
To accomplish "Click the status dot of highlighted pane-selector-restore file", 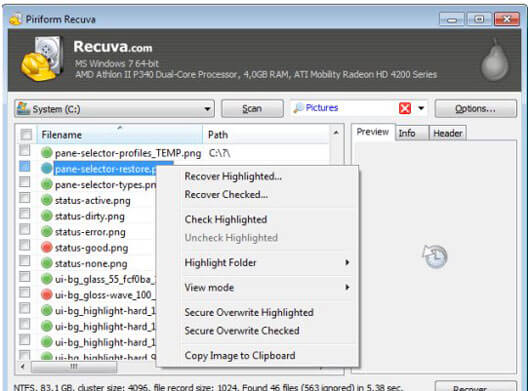I will coord(47,168).
